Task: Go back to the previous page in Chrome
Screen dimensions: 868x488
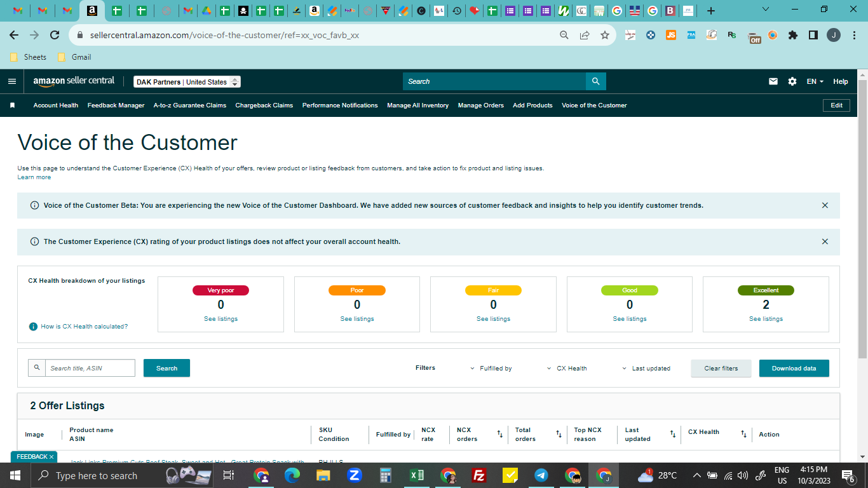Action: pyautogui.click(x=14, y=36)
